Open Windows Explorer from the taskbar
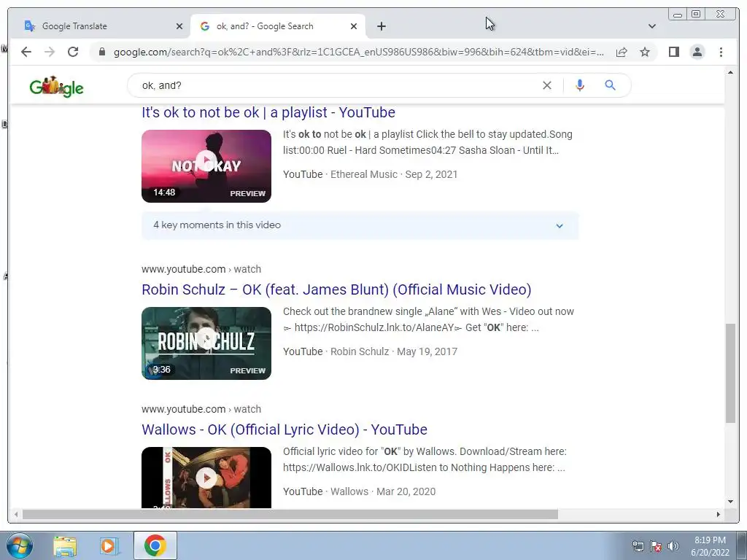Image resolution: width=747 pixels, height=560 pixels. click(x=65, y=546)
